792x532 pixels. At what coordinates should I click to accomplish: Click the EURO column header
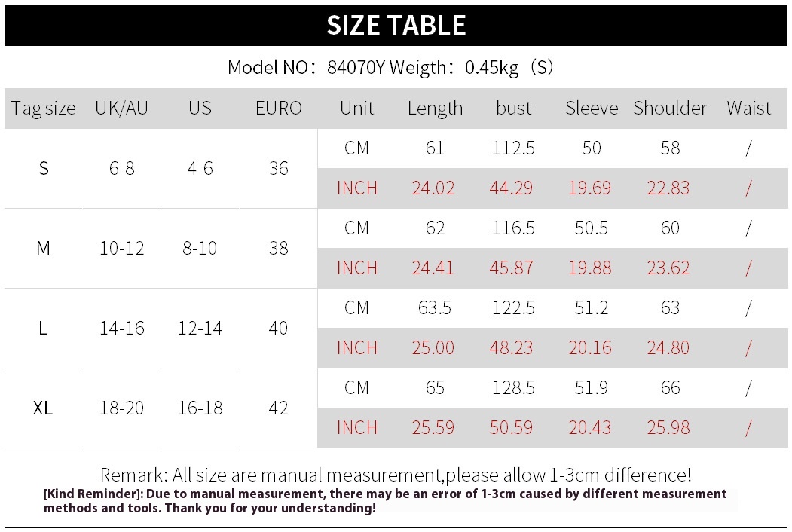278,108
